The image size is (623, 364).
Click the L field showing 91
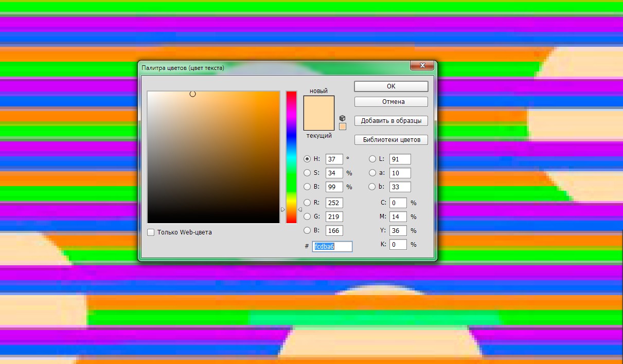click(x=400, y=159)
